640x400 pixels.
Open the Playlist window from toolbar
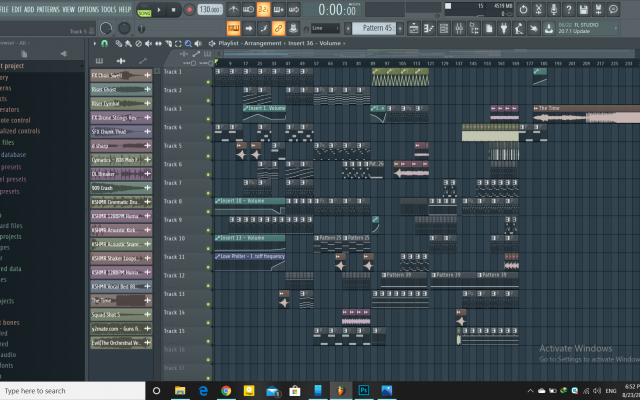point(413,29)
